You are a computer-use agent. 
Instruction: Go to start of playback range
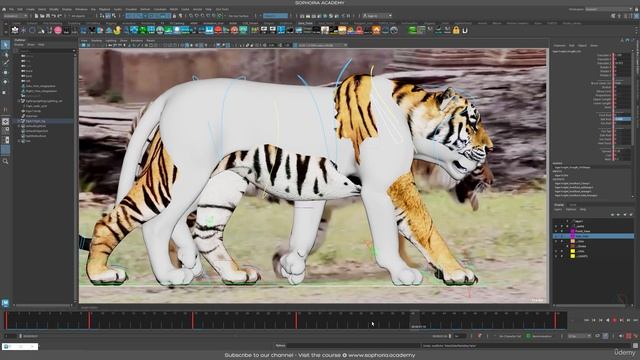point(587,320)
